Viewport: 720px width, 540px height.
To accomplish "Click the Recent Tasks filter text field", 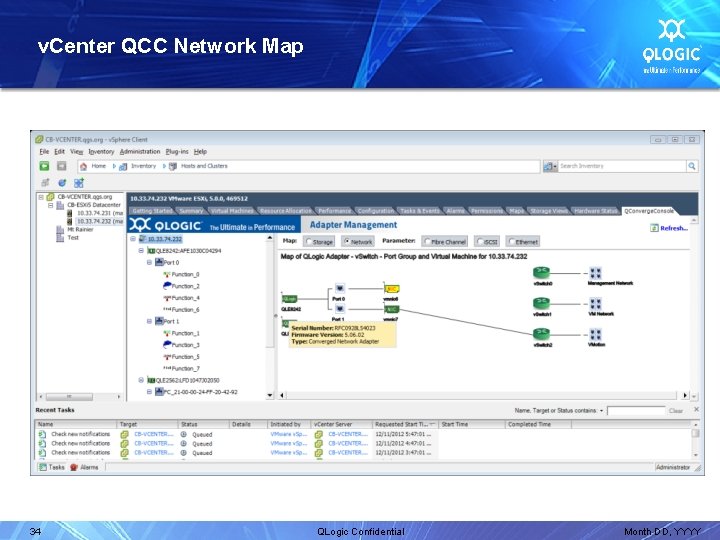I will pyautogui.click(x=636, y=411).
